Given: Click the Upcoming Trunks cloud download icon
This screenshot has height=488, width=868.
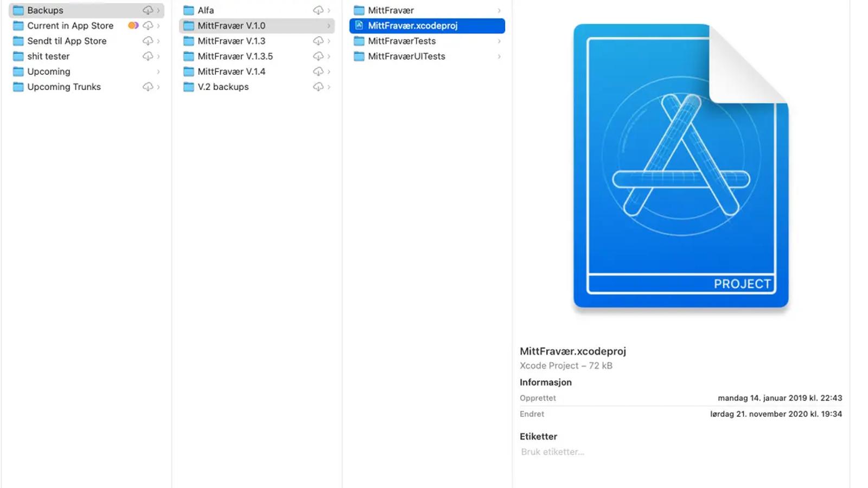Looking at the screenshot, I should pyautogui.click(x=148, y=87).
